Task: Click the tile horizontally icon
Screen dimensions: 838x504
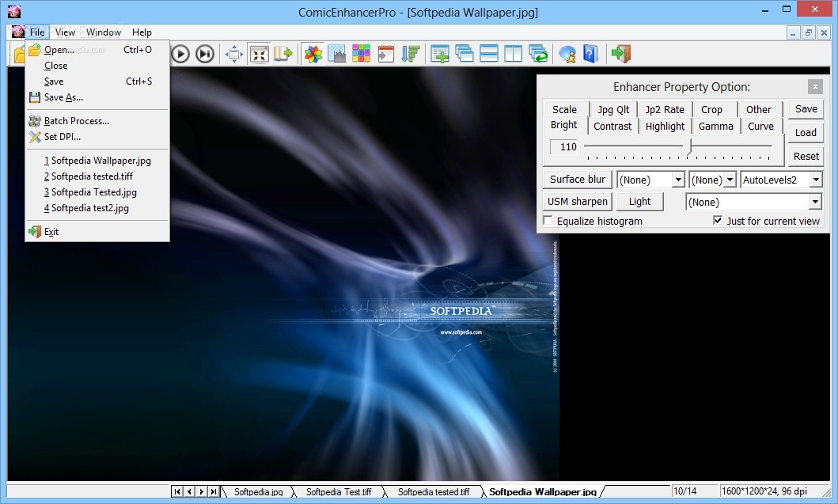Action: 489,54
